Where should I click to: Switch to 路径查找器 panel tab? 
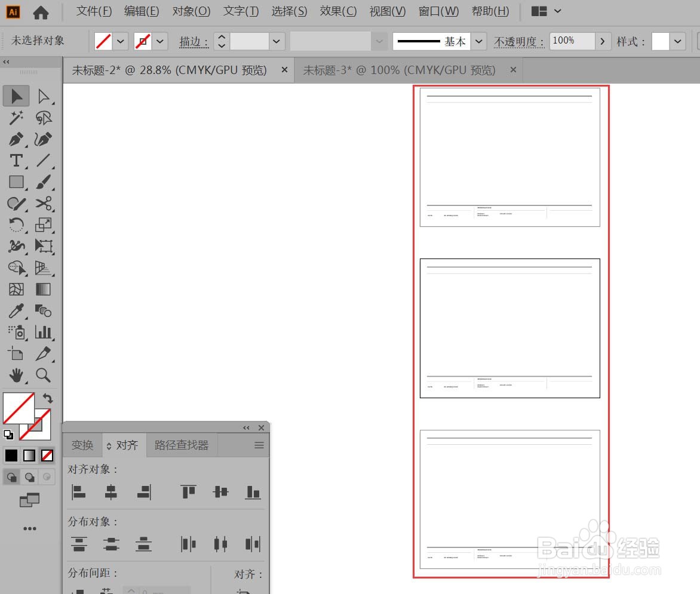(x=182, y=445)
